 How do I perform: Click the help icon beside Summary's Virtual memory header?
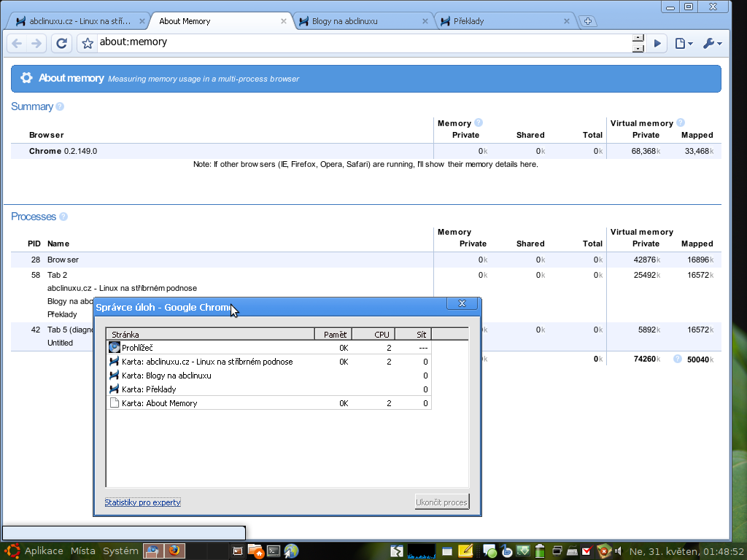pos(681,122)
